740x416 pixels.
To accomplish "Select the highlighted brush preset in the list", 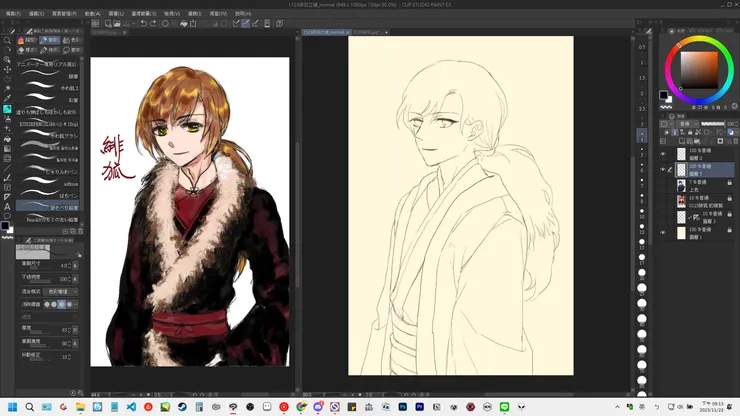I will 50,207.
